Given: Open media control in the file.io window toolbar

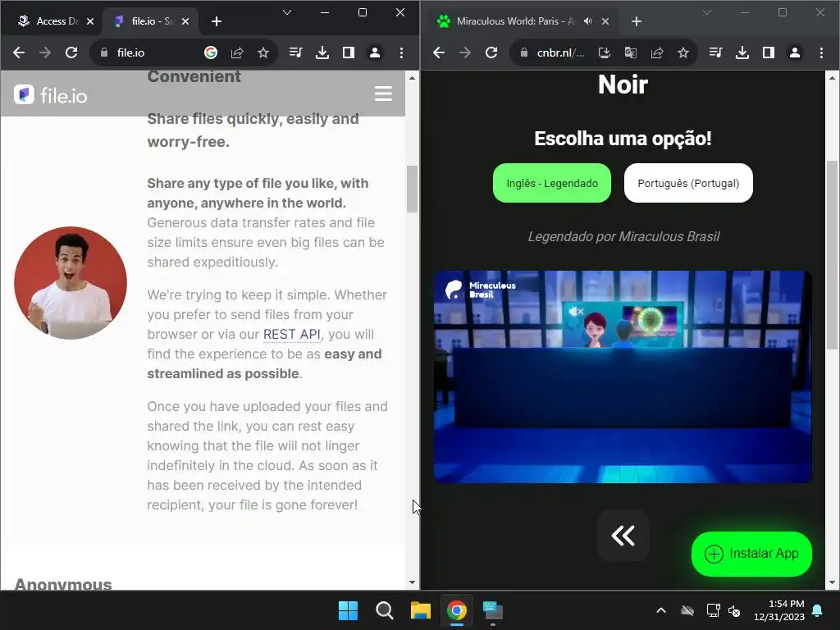Looking at the screenshot, I should pyautogui.click(x=295, y=52).
